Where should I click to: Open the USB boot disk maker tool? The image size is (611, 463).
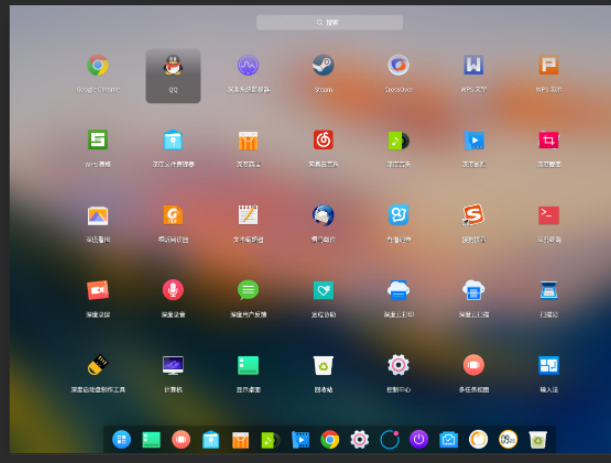tap(98, 365)
